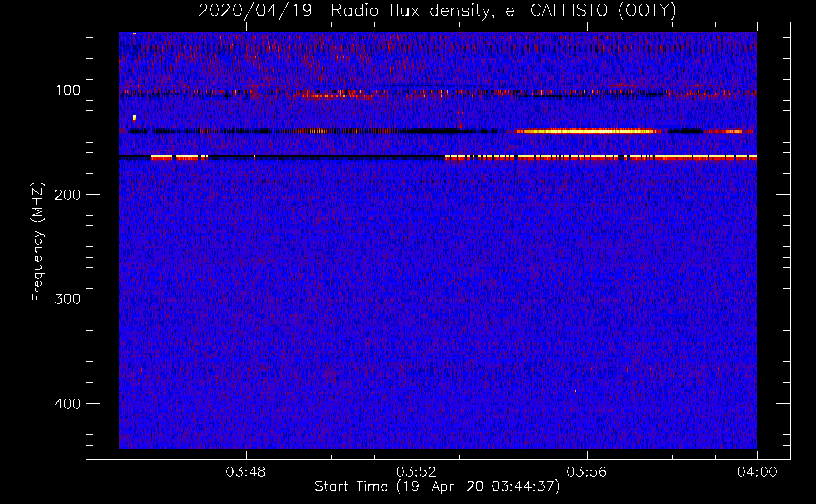This screenshot has width=816, height=504.
Task: Click the '04:00' time tick label
Action: (757, 472)
